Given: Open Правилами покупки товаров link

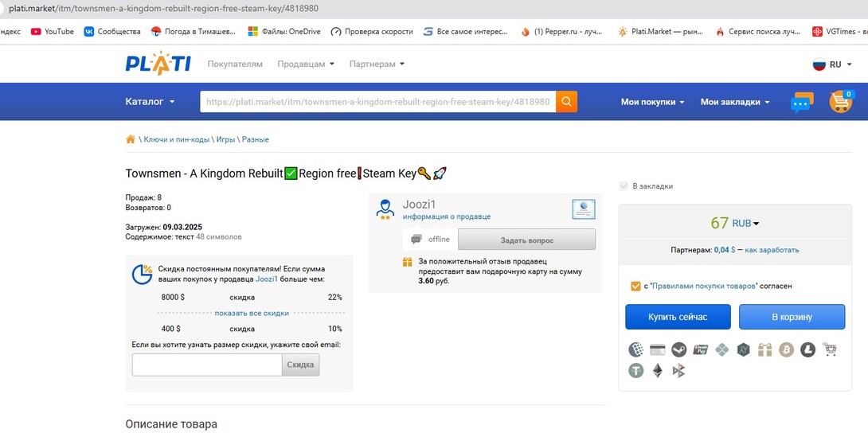Looking at the screenshot, I should 705,286.
